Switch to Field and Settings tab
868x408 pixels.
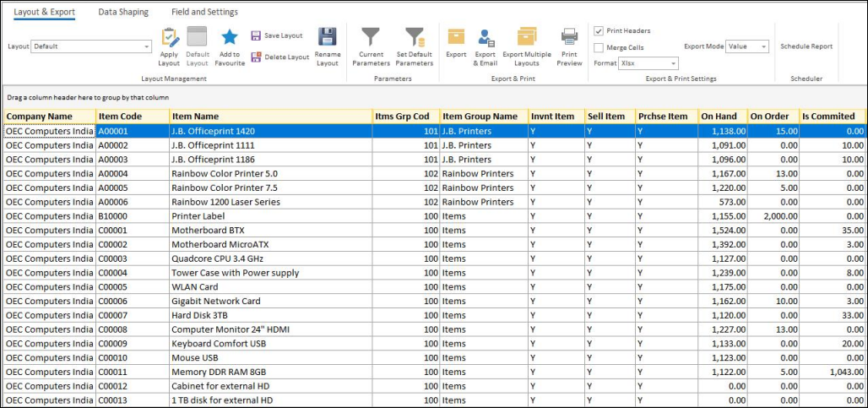(204, 12)
